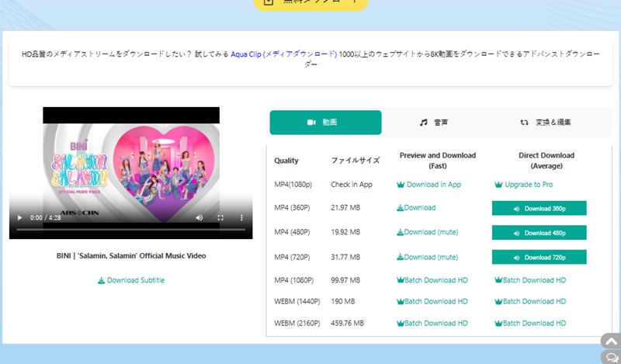
Task: Switch to the 動画 tab
Action: coord(325,123)
